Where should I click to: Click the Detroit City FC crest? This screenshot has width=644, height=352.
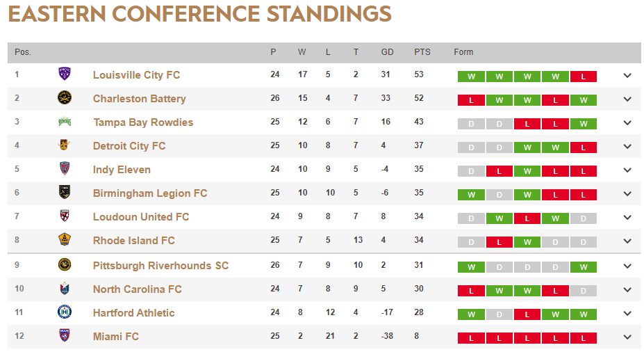[x=65, y=145]
